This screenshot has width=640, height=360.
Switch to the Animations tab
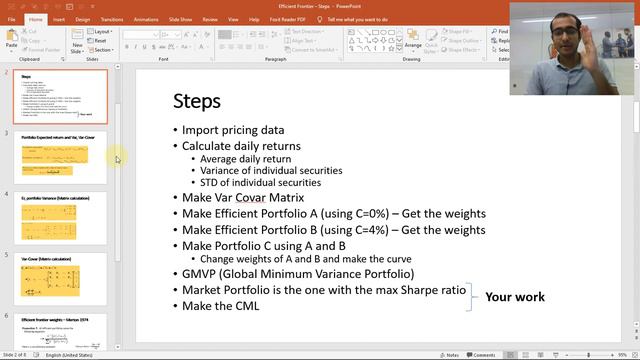tap(146, 19)
